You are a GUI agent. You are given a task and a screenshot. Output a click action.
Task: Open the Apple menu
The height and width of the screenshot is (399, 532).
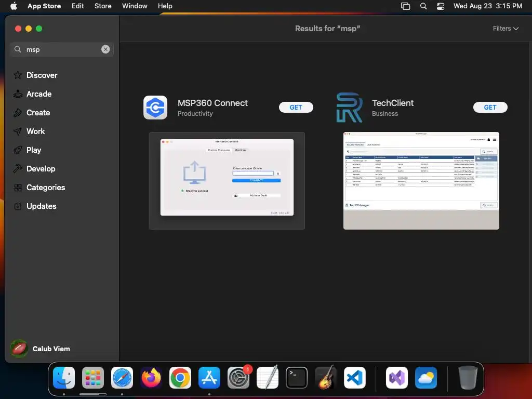coord(14,6)
